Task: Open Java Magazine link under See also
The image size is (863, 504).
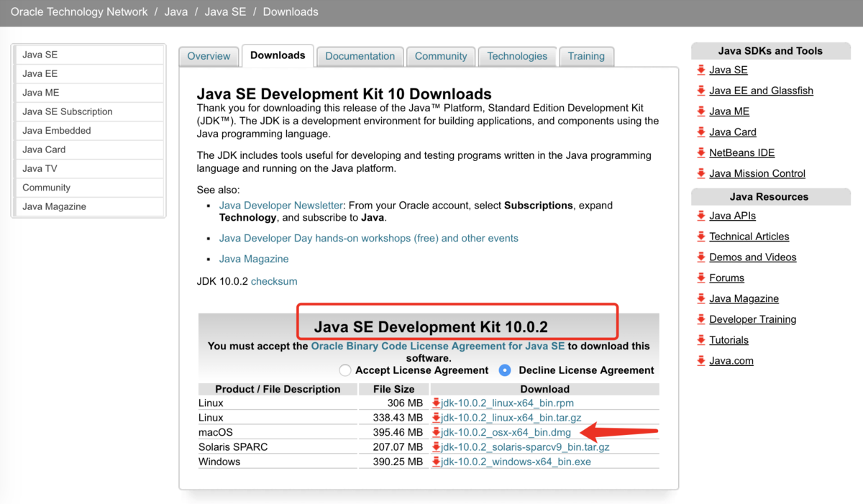Action: 254,259
